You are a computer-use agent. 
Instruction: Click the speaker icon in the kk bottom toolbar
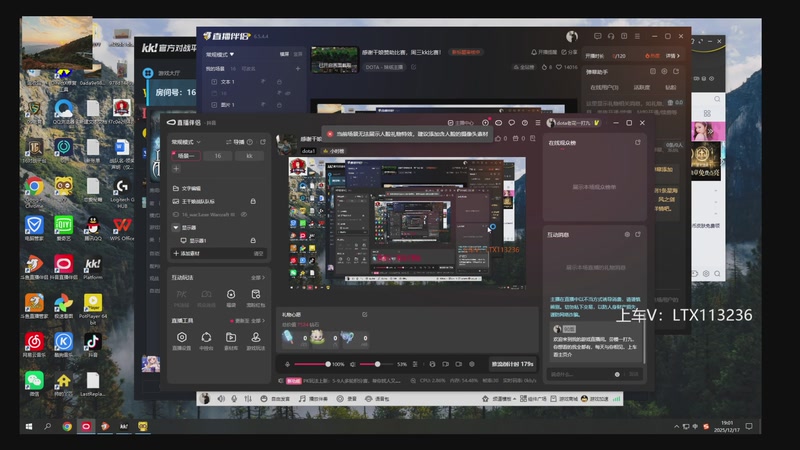coord(221,398)
